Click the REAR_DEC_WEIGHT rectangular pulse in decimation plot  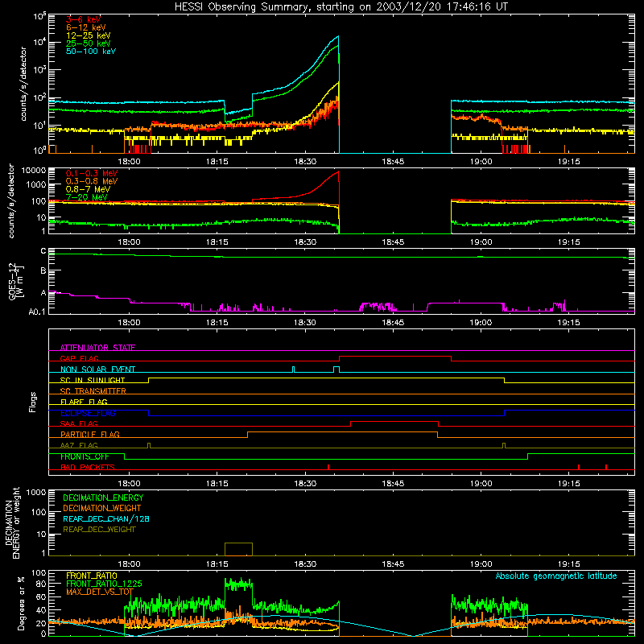tap(238, 549)
